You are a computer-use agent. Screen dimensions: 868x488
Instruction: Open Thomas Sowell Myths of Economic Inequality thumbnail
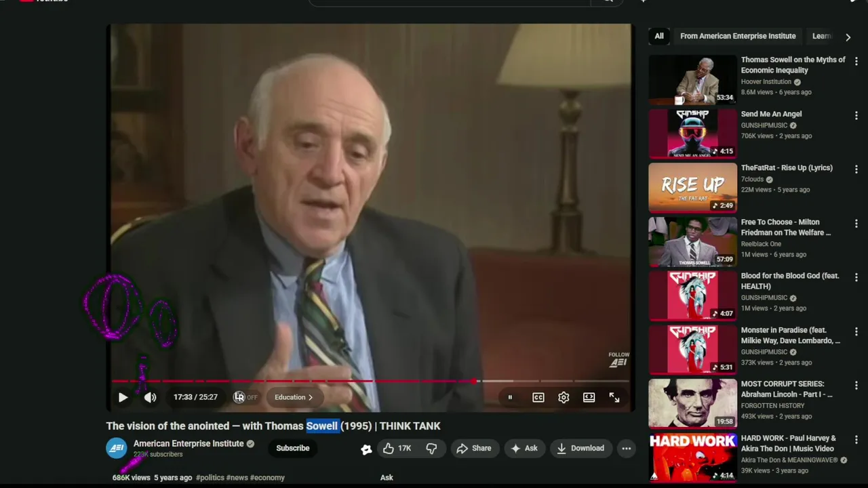[692, 80]
